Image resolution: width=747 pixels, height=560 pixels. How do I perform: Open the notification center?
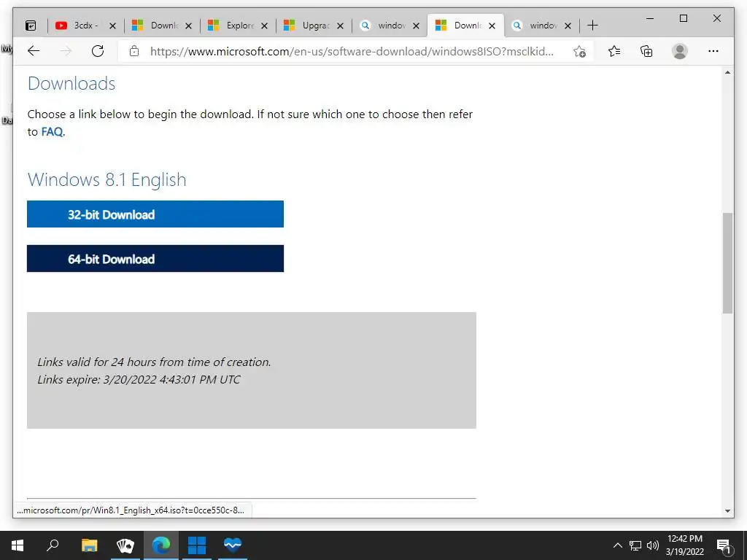[x=724, y=545]
